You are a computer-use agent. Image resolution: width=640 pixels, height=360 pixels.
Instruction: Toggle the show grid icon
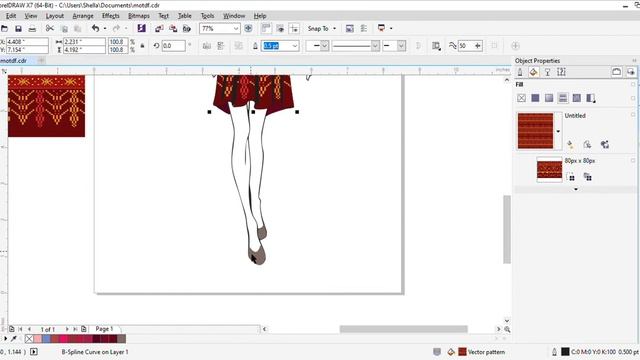click(x=280, y=28)
